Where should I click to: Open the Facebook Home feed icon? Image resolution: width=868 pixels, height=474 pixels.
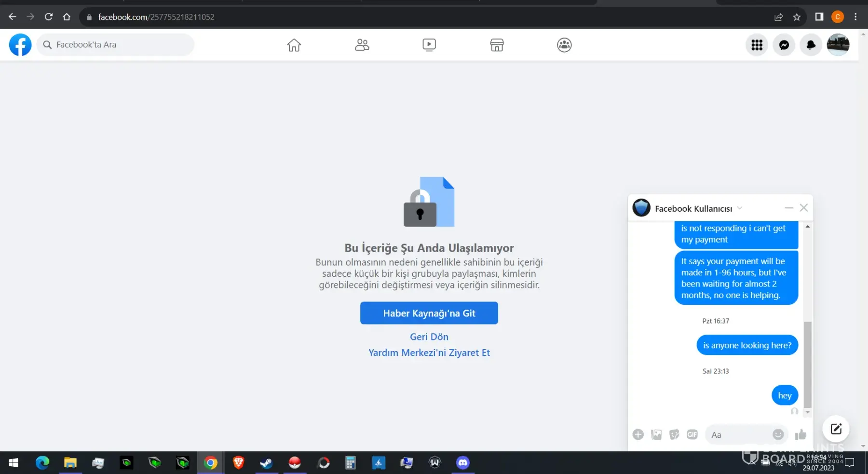[x=294, y=45]
